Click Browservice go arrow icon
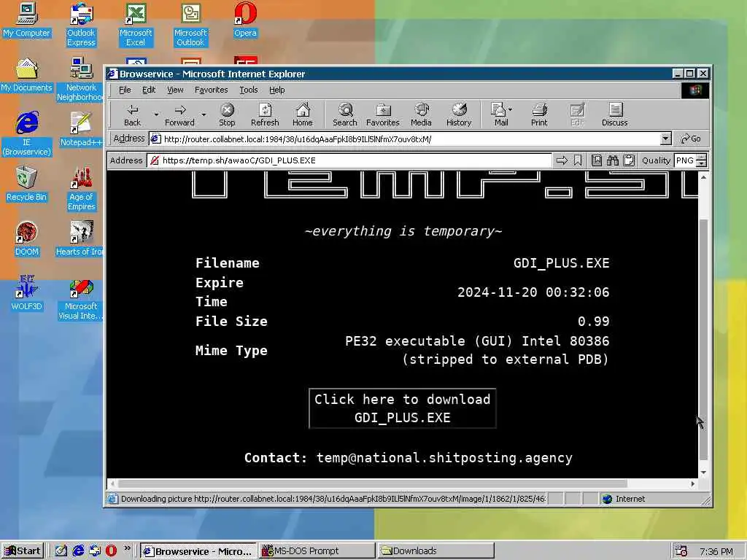This screenshot has width=747, height=560. 562,160
